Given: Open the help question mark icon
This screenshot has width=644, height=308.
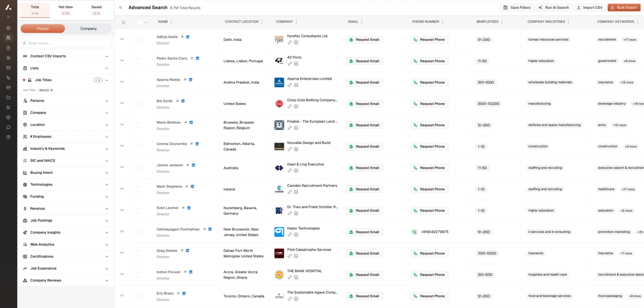Looking at the screenshot, I should tap(8, 137).
